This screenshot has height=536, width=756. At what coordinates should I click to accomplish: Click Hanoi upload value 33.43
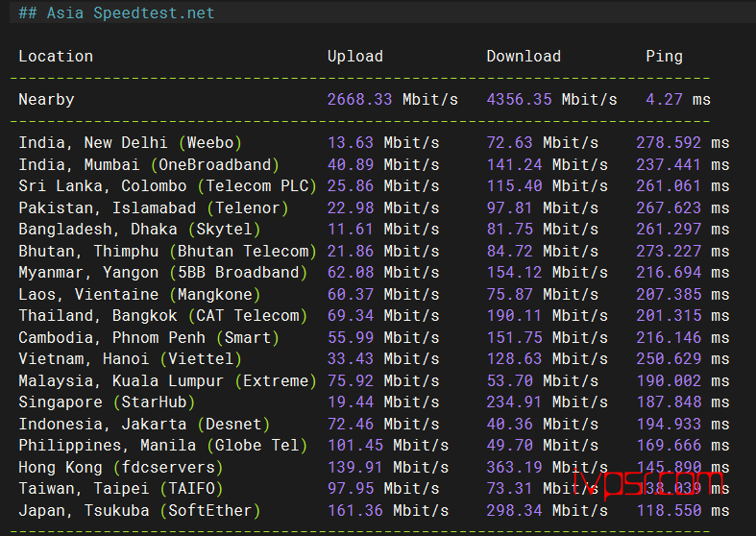click(x=351, y=359)
